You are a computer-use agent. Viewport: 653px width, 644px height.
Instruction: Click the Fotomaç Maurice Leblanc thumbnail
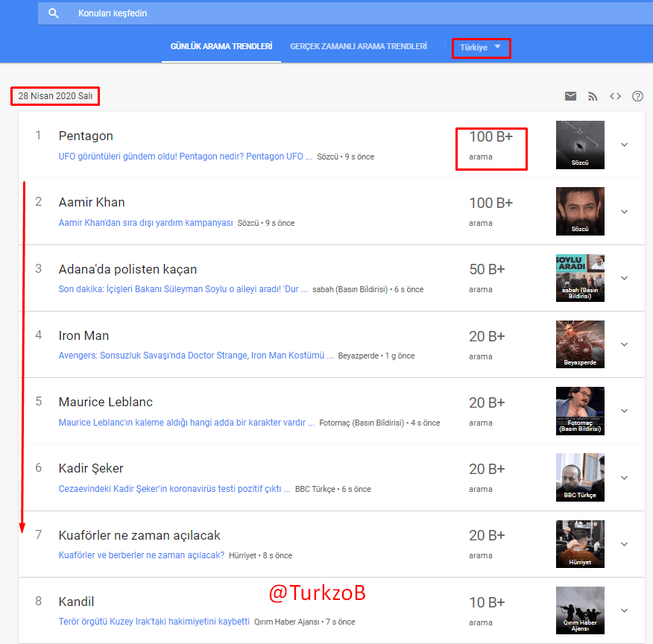(580, 411)
